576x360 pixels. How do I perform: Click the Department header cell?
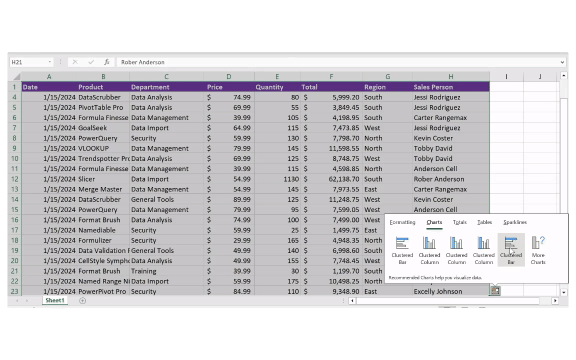pos(167,87)
